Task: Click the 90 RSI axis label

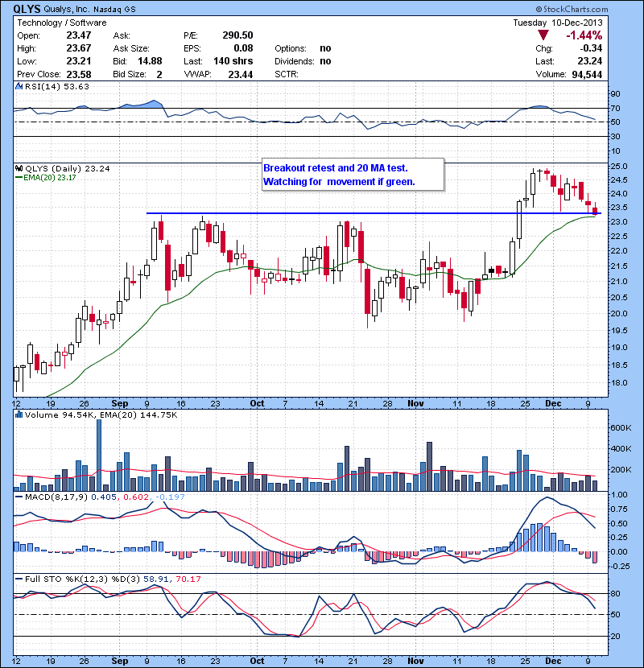Action: tap(615, 93)
